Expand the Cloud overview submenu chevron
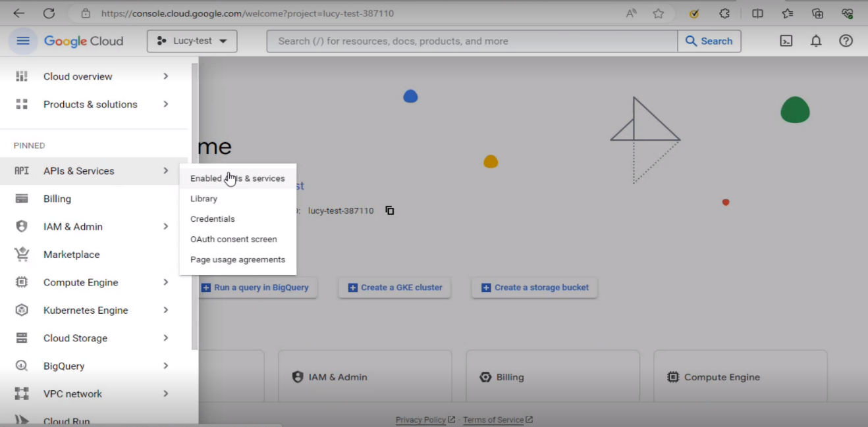The height and width of the screenshot is (427, 868). point(166,76)
